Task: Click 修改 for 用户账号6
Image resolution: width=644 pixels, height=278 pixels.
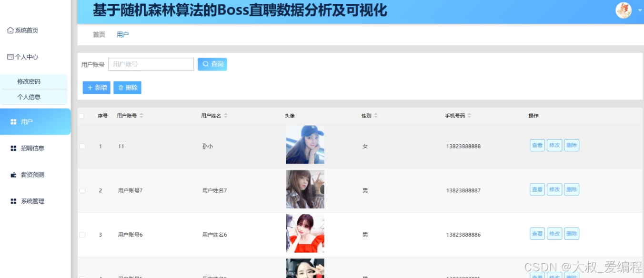Action: coord(554,234)
